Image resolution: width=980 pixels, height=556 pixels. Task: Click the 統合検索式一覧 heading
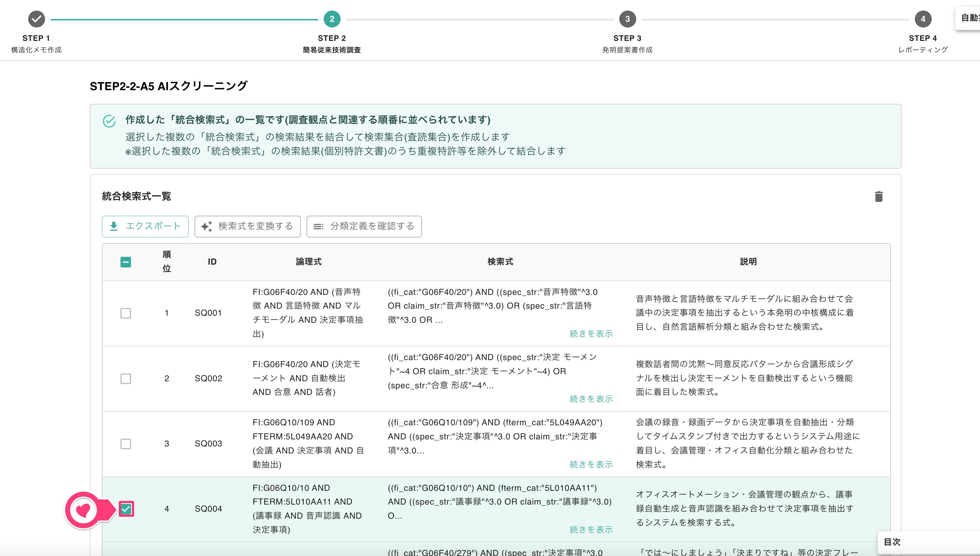pos(136,196)
